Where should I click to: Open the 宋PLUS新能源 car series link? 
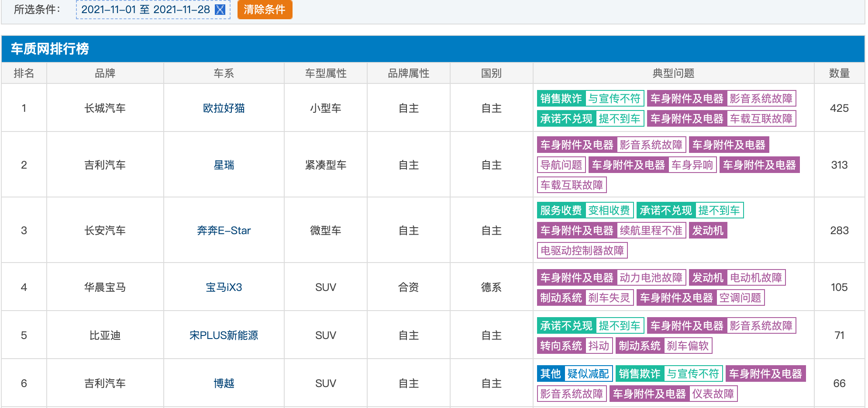[x=224, y=335]
